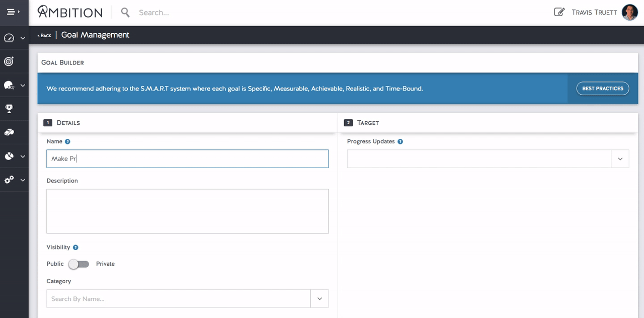Click the Goal Management title
644x318 pixels.
pyautogui.click(x=95, y=35)
